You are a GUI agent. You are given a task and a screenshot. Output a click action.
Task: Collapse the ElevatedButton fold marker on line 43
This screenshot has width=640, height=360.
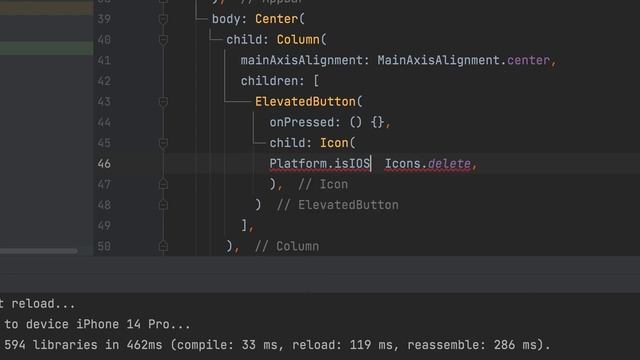163,102
